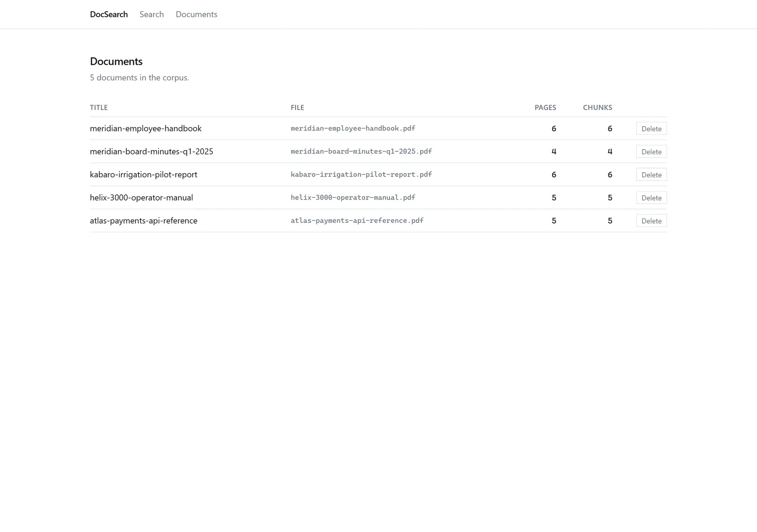757x532 pixels.
Task: Click file name kabaro-irrigation-pilot-report.pdf
Action: pyautogui.click(x=361, y=174)
